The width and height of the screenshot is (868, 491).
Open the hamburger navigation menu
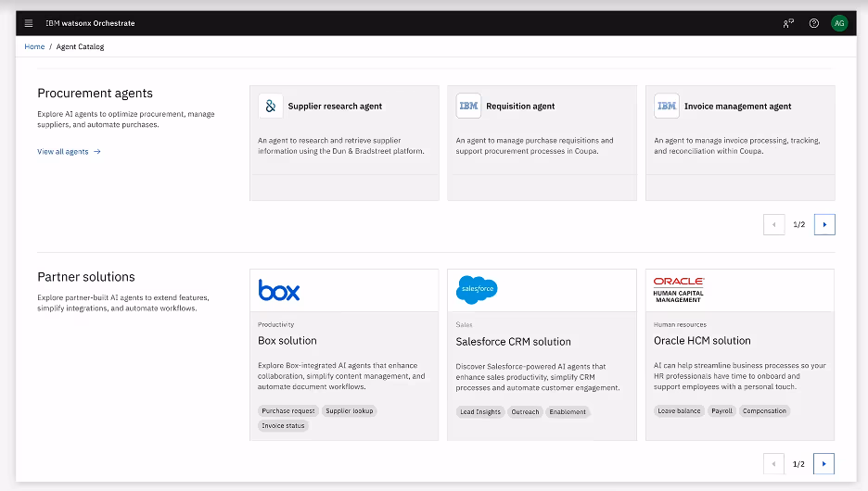[29, 23]
